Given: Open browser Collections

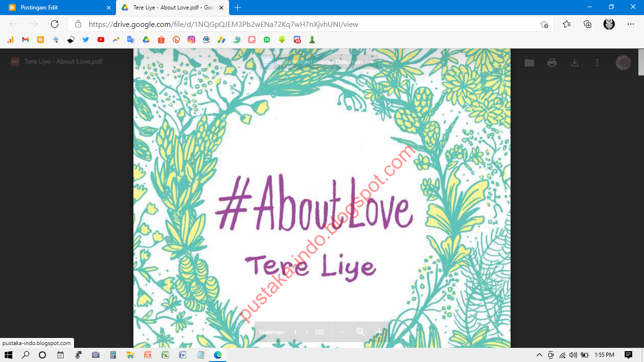Looking at the screenshot, I should coord(587,24).
